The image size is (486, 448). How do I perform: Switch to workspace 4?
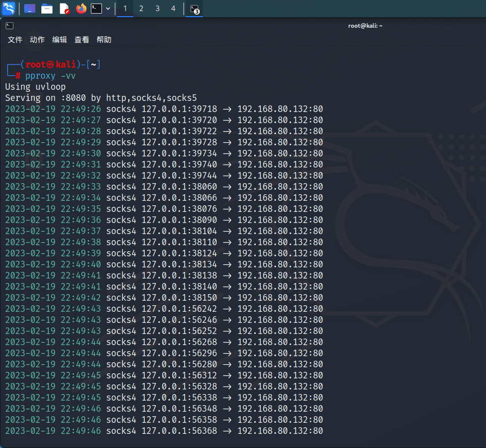click(174, 9)
